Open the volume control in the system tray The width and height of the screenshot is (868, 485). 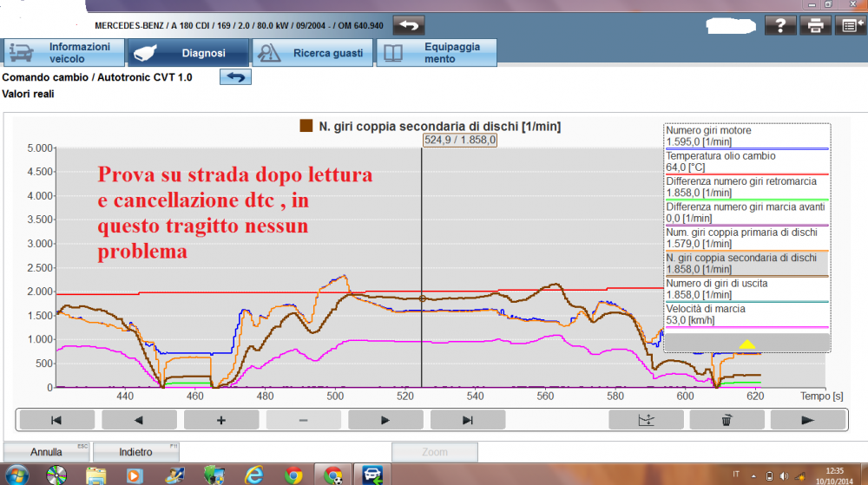tap(784, 475)
